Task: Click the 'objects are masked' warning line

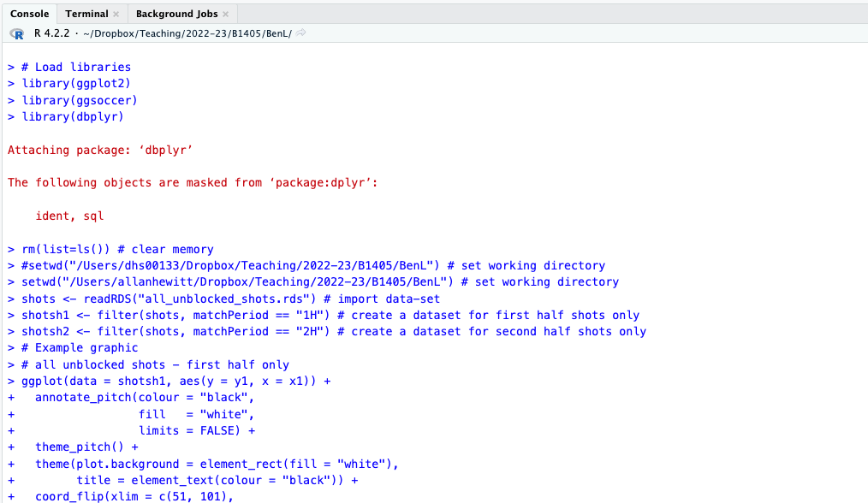Action: pos(192,182)
